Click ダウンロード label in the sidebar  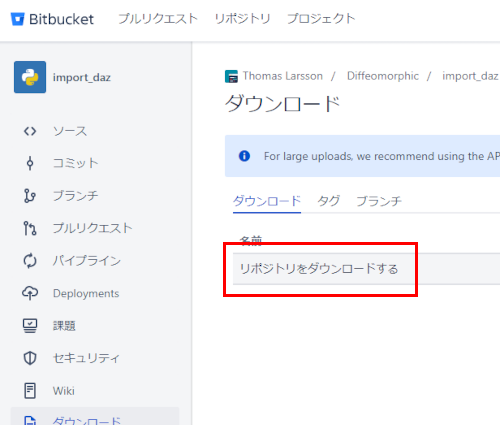point(87,421)
